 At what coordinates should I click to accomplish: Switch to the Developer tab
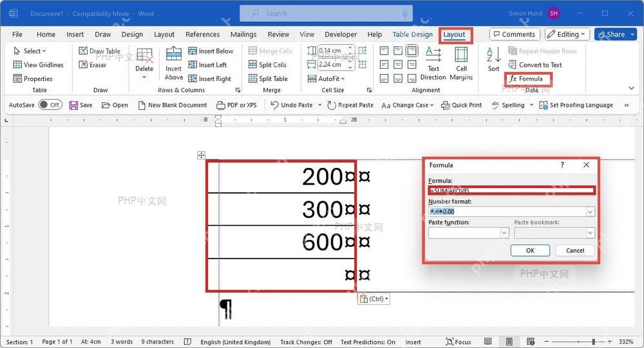pyautogui.click(x=341, y=35)
